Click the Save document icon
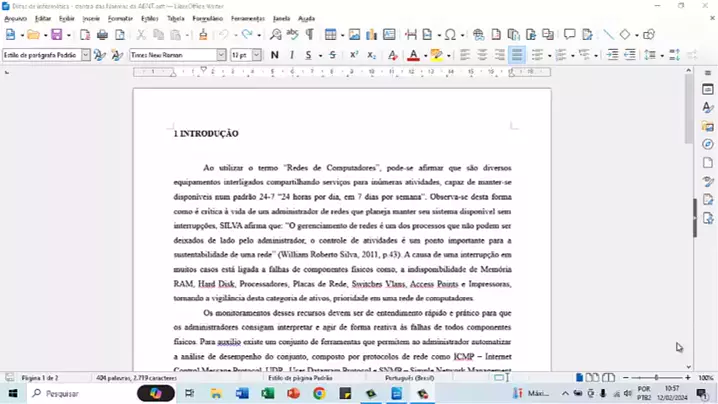This screenshot has width=718, height=404. [x=56, y=35]
